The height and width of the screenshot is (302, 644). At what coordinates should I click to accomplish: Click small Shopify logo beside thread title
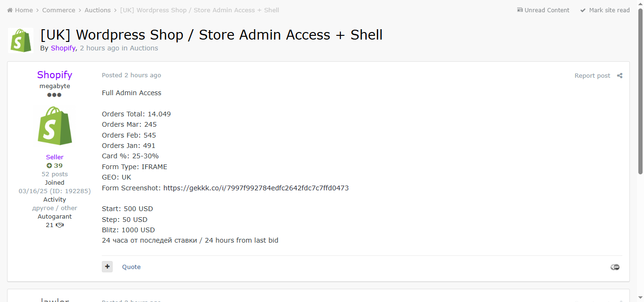[20, 41]
